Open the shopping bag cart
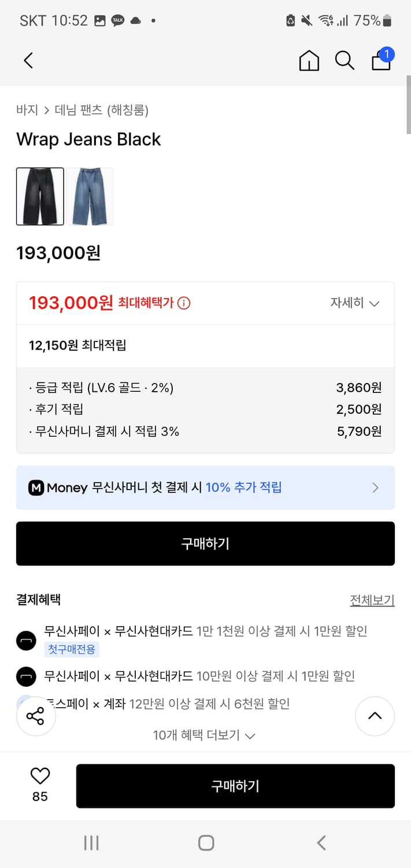The height and width of the screenshot is (868, 411). (382, 60)
